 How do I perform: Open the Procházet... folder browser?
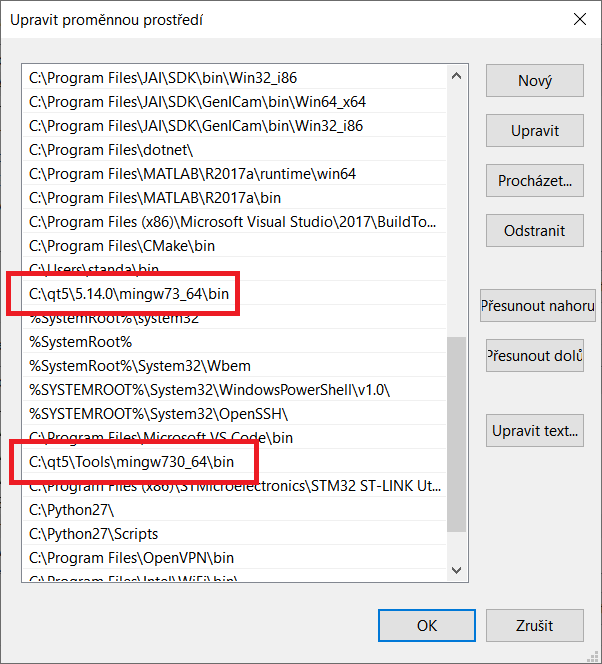535,181
